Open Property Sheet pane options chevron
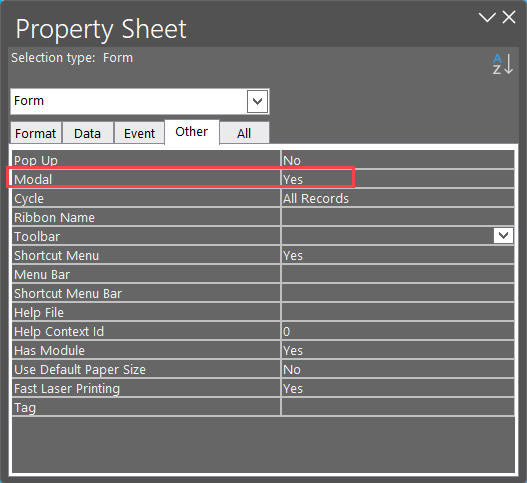 click(x=487, y=17)
